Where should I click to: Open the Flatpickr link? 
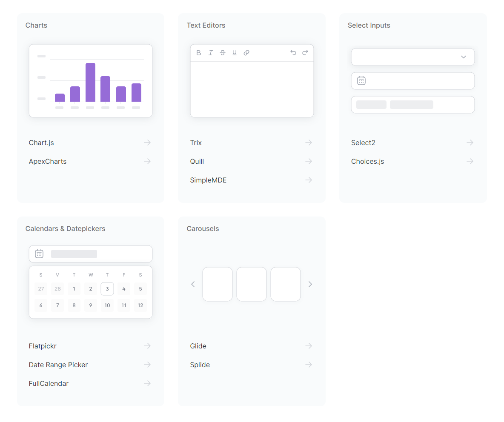pyautogui.click(x=43, y=346)
